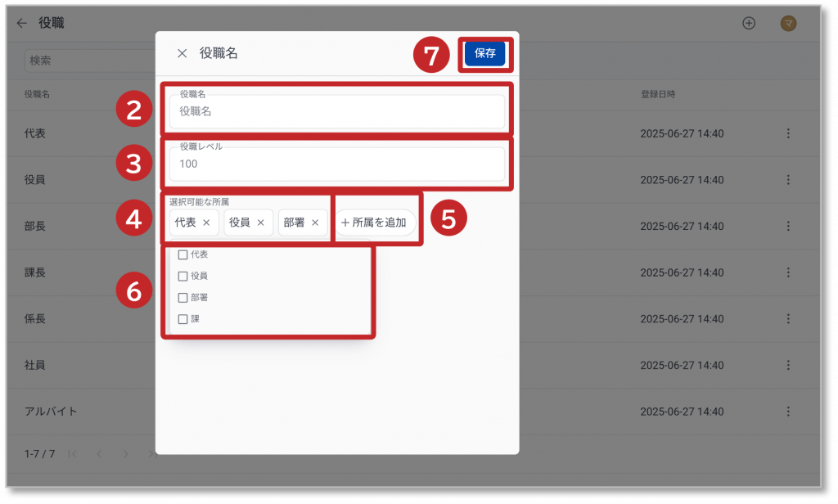Open the user avatar menu
Screen dimensions: 838x504
pyautogui.click(x=788, y=24)
